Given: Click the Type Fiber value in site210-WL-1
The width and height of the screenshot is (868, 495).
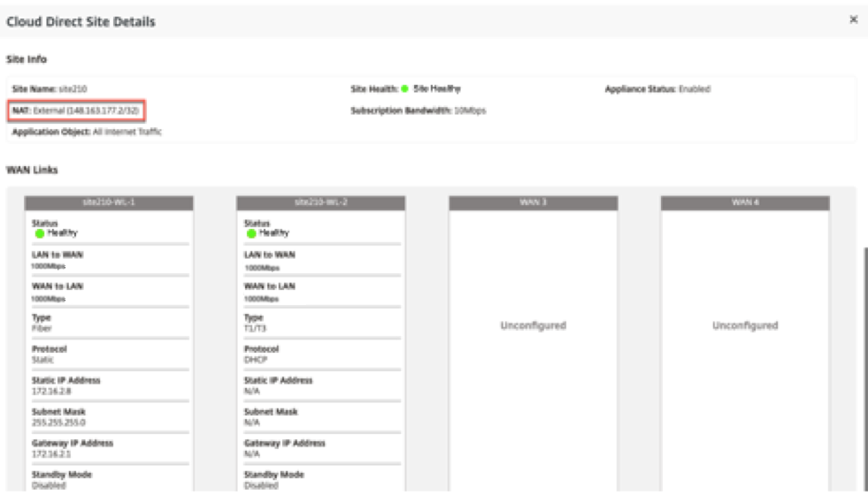Looking at the screenshot, I should point(42,329).
